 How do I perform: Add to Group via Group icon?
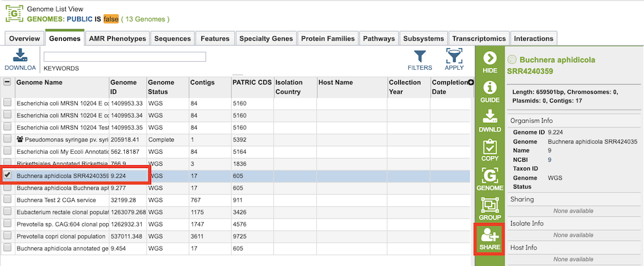(x=490, y=205)
